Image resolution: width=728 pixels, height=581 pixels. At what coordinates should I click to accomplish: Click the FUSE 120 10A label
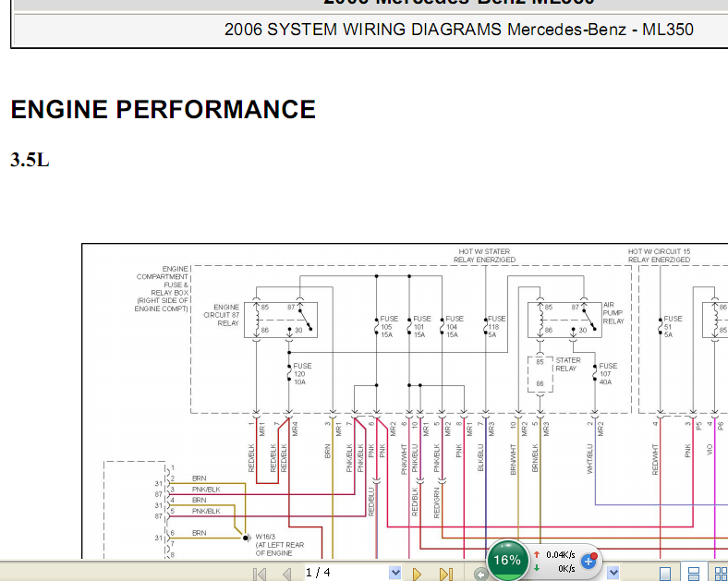click(x=302, y=374)
